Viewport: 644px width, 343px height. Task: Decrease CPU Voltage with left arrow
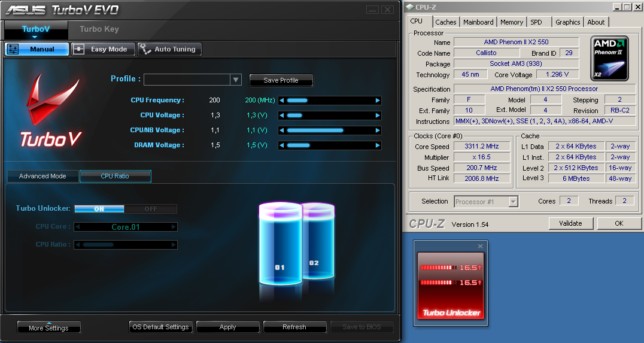tap(281, 116)
